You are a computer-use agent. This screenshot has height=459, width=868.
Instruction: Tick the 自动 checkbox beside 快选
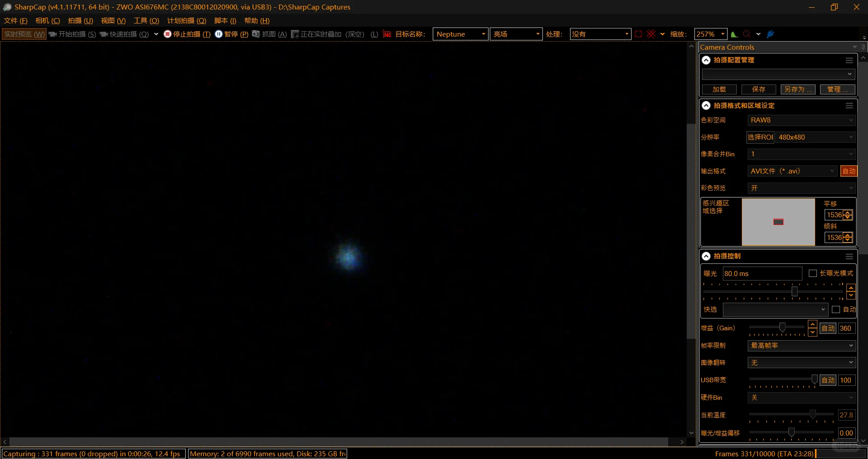point(836,309)
